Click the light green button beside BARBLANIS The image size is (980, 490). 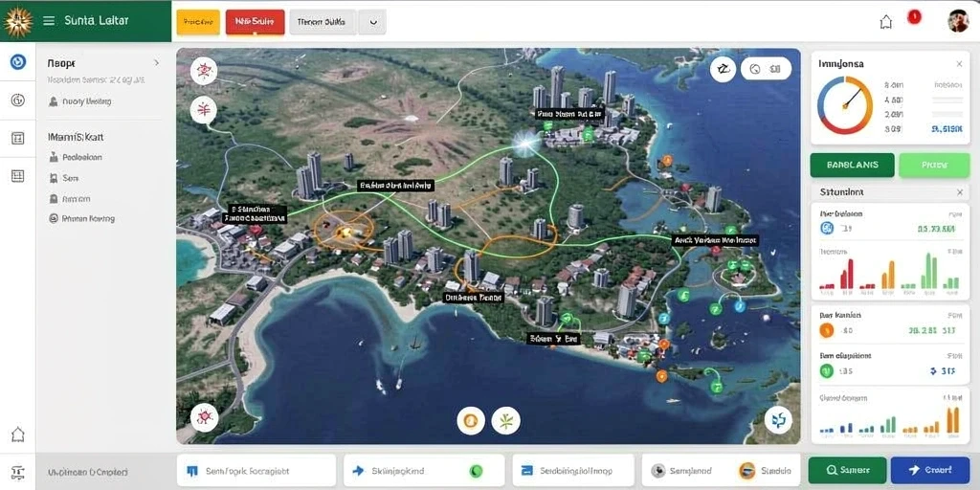point(934,165)
